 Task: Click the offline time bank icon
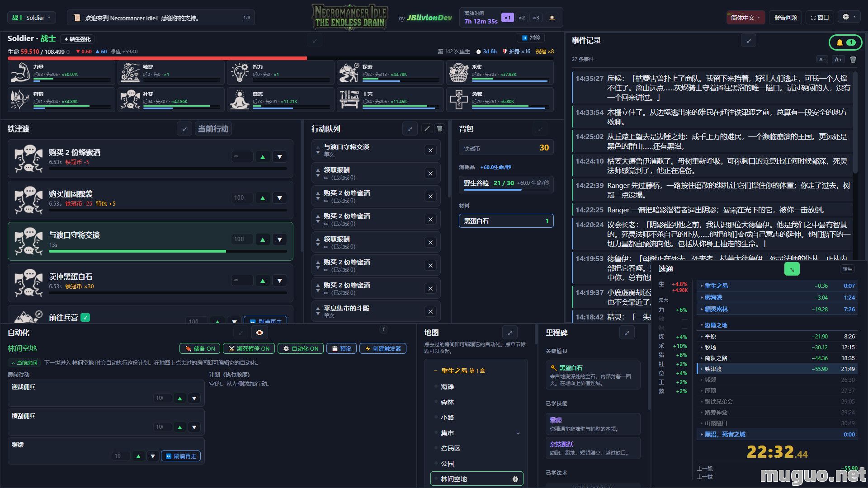pos(552,18)
